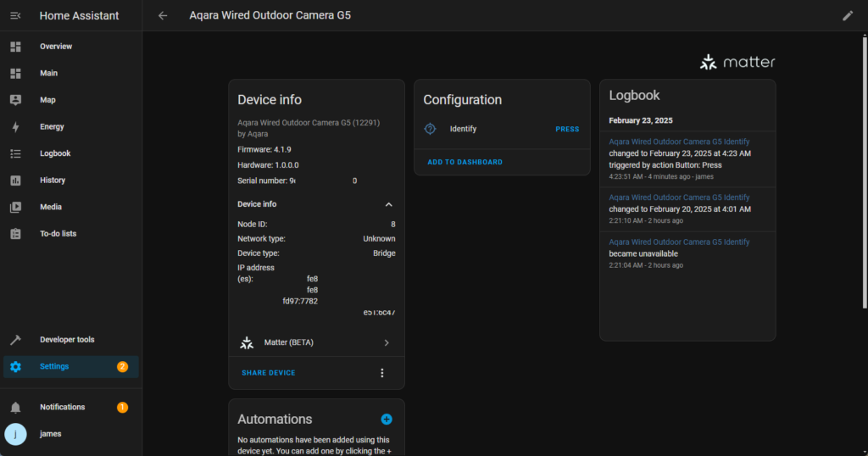
Task: Open the three-dot device options menu
Action: [x=382, y=373]
